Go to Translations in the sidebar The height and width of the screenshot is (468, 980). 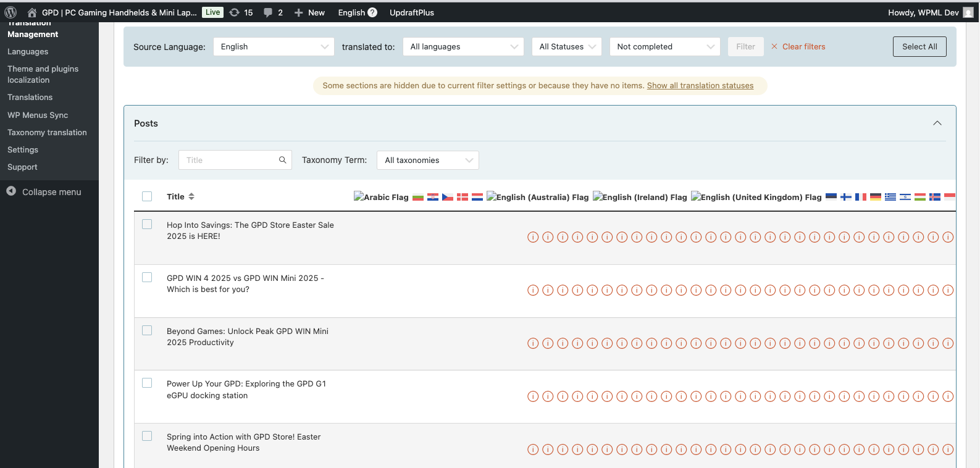[x=30, y=98]
